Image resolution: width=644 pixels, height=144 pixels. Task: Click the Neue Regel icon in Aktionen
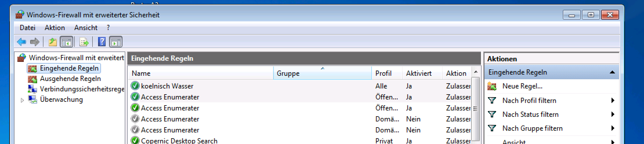pos(492,86)
